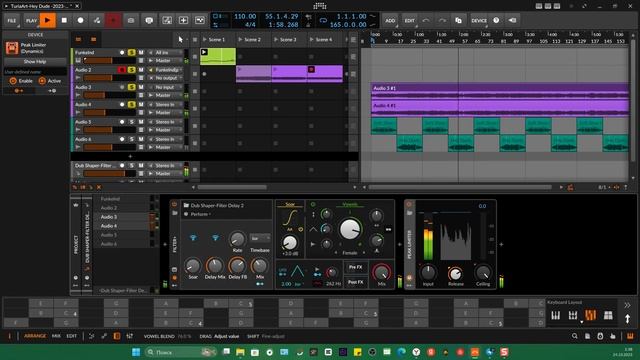
Task: Open the FILE menu
Action: (12, 20)
